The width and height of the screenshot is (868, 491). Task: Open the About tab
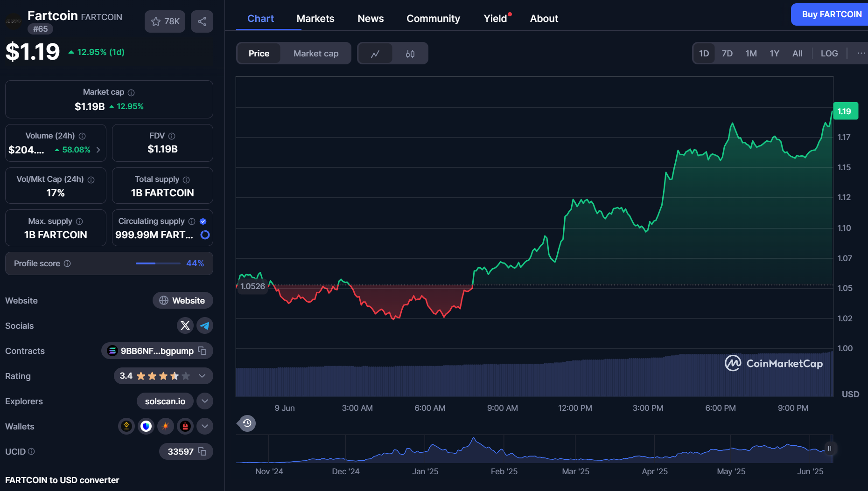click(x=544, y=19)
